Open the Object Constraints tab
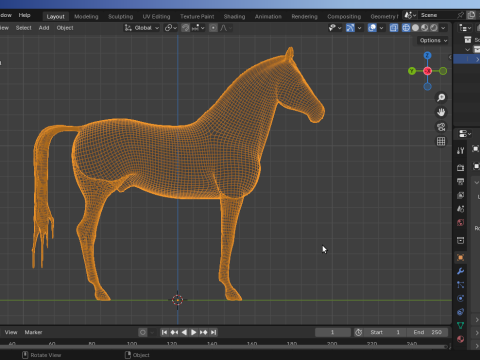The width and height of the screenshot is (480, 360). coord(461,312)
